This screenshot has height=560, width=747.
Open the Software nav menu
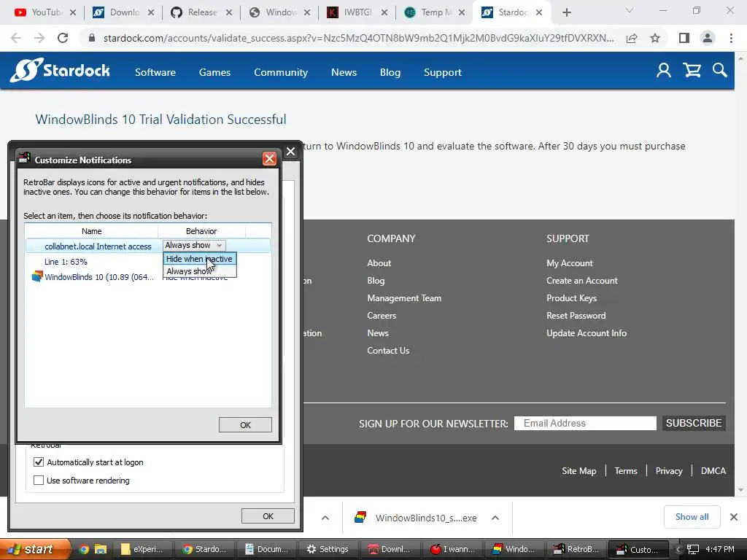coord(155,72)
